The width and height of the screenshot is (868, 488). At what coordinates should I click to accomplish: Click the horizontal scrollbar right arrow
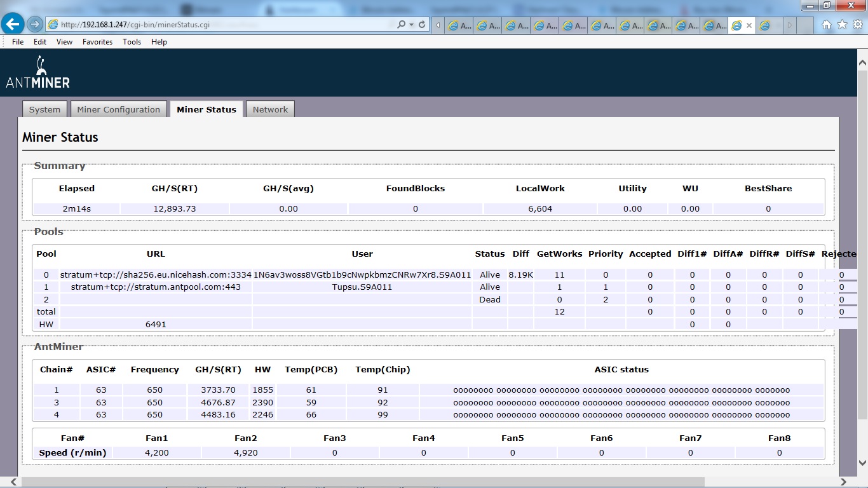point(844,482)
